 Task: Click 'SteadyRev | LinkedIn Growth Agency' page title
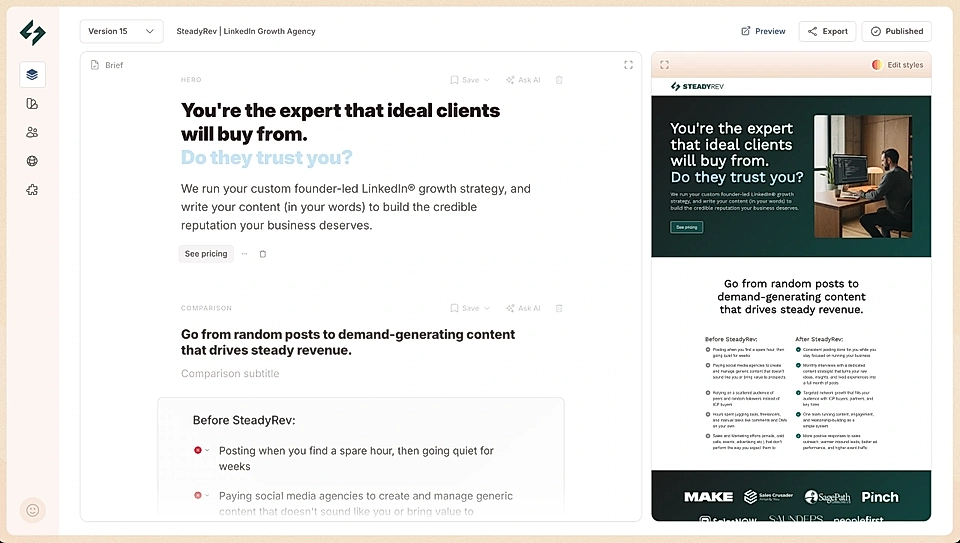[246, 31]
